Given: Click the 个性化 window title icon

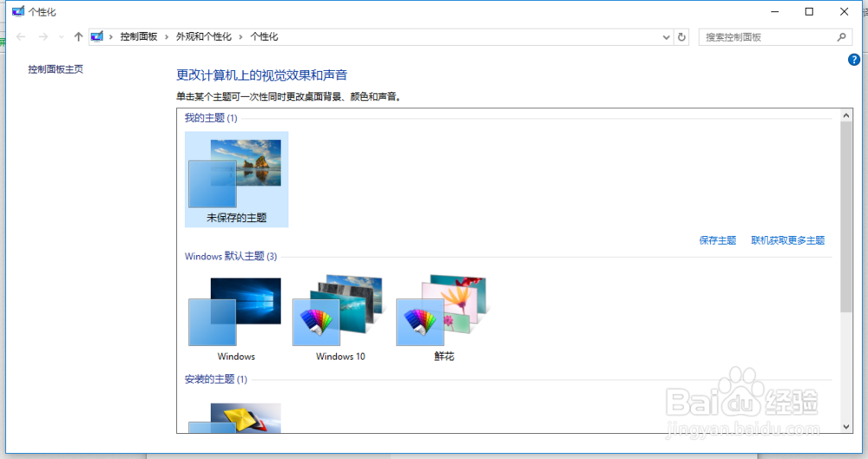Looking at the screenshot, I should click(x=18, y=11).
